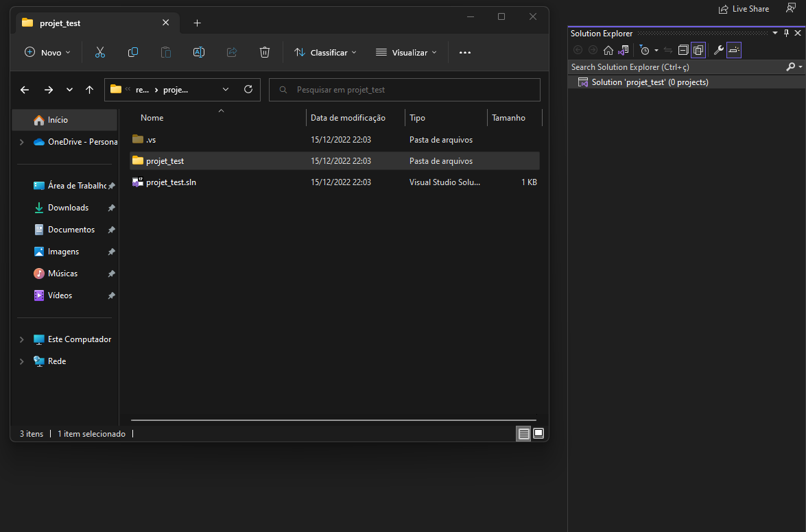Click Share icon in File Explorer toolbar
806x532 pixels.
click(x=232, y=52)
